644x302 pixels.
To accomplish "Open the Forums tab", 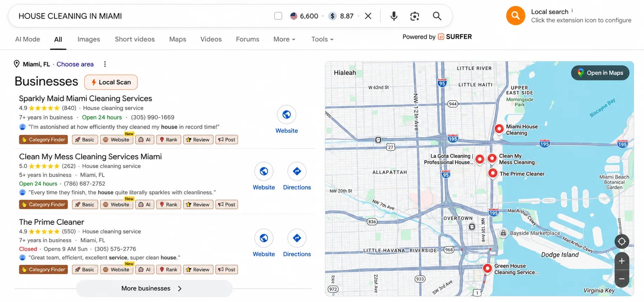I will [247, 39].
